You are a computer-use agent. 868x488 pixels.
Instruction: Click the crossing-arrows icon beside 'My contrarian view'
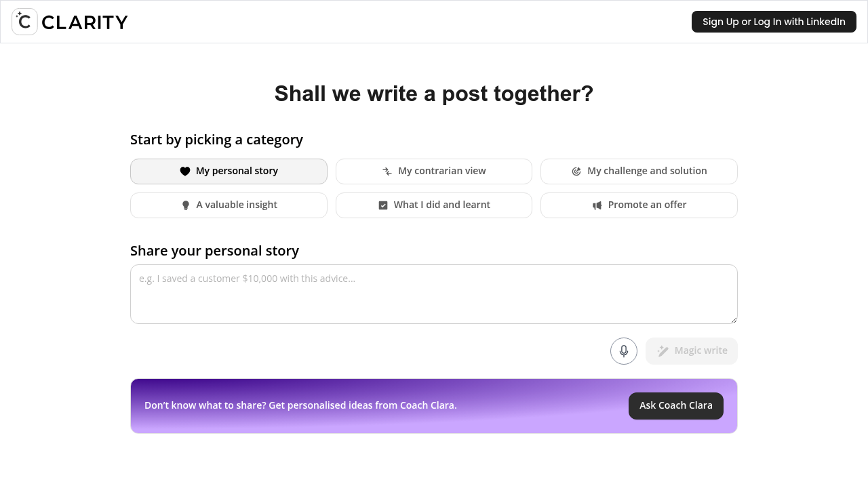click(x=387, y=171)
